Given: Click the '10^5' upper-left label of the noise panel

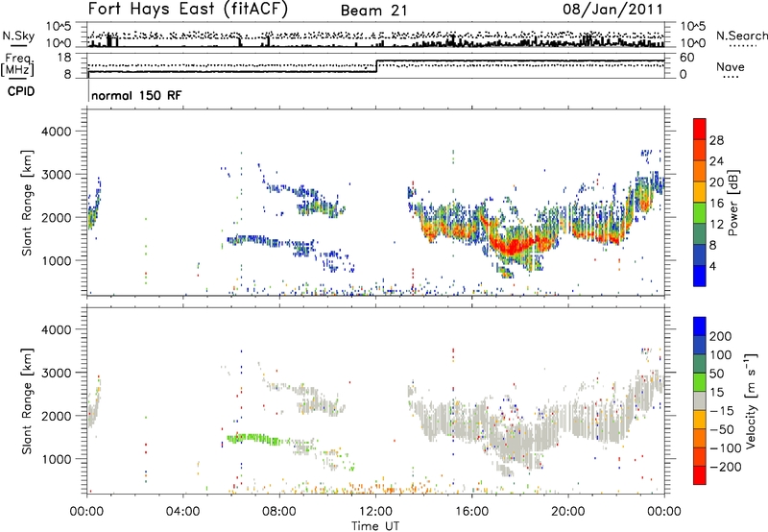Looking at the screenshot, I should pos(59,27).
